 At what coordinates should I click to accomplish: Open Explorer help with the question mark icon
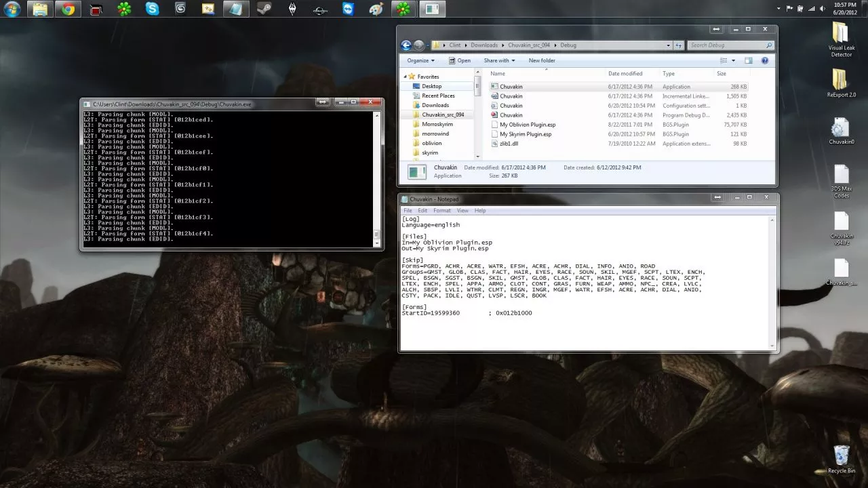(x=765, y=60)
